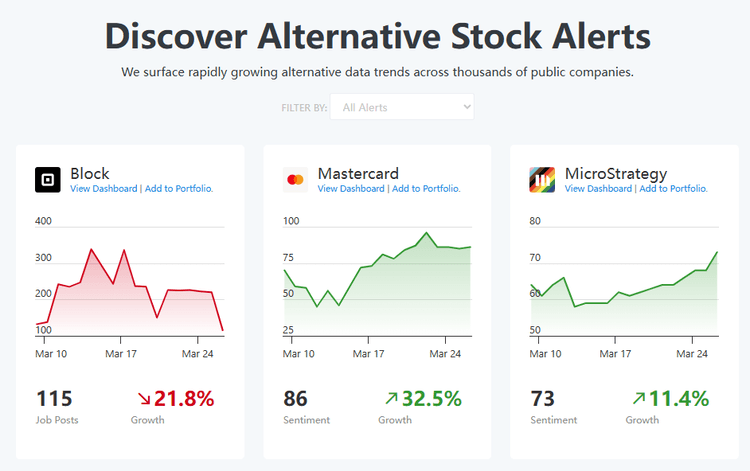The width and height of the screenshot is (750, 471).
Task: Open the All Alerts filter dropdown
Action: (402, 107)
